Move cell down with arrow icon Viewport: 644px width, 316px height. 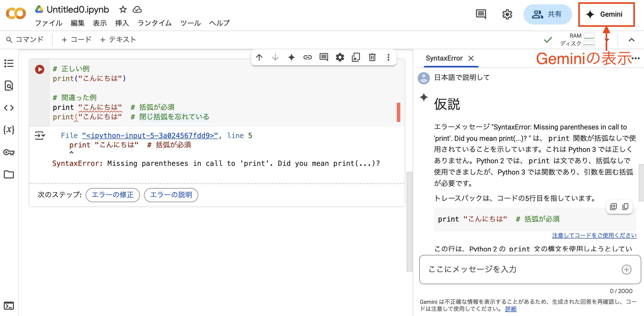275,57
